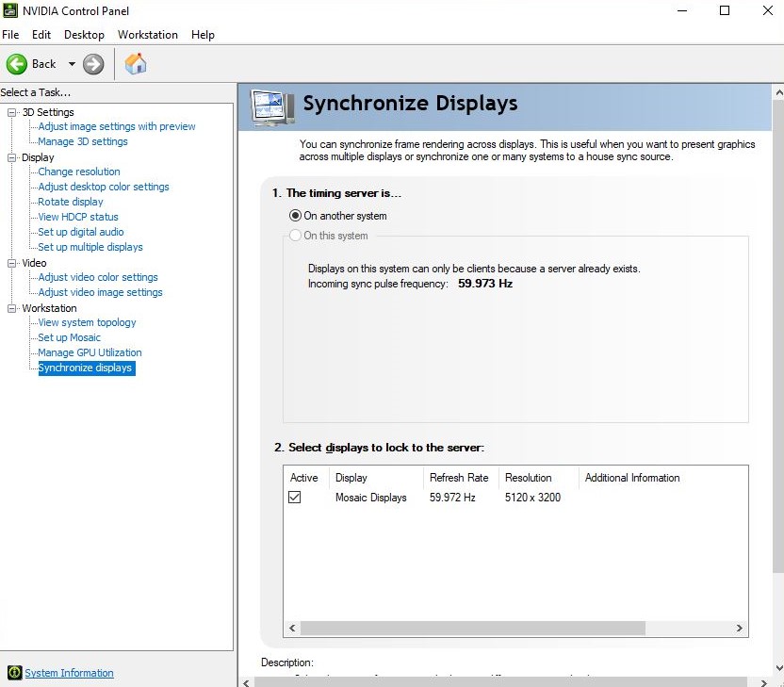Open Adjust desktop color settings
Viewport: 784px width, 687px height.
coord(104,187)
